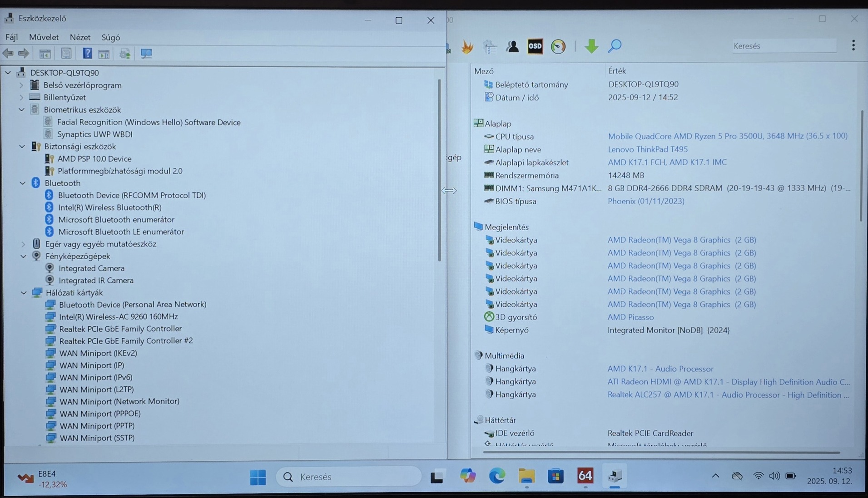Open Microsoft Store from the taskbar

point(556,476)
